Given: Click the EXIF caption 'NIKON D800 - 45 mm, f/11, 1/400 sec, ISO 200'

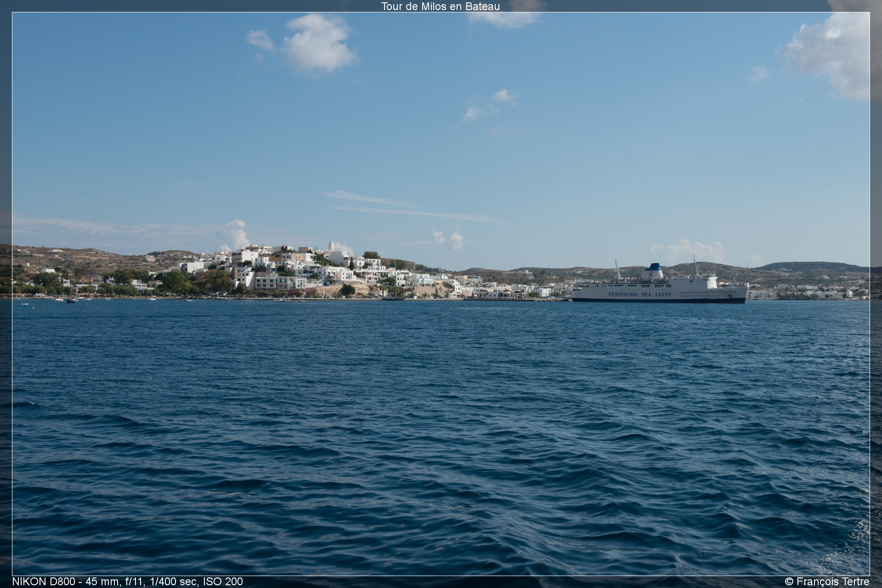Looking at the screenshot, I should pos(127,582).
